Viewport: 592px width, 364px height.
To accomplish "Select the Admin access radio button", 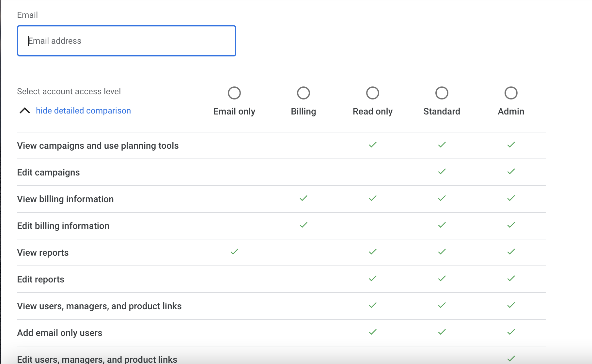I will [x=511, y=93].
